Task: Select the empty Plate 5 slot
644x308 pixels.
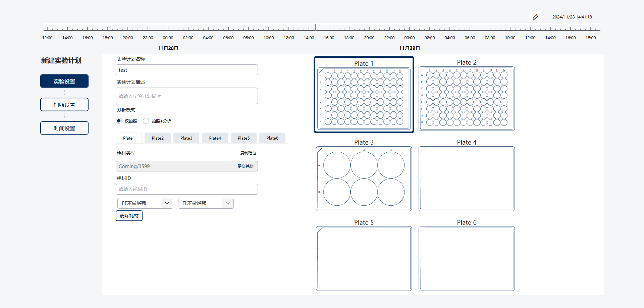Action: 364,258
